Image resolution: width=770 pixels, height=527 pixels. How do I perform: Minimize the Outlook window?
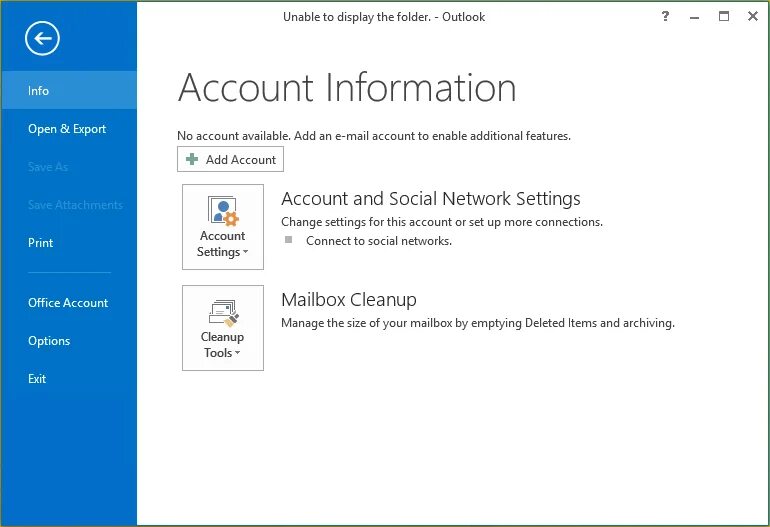694,17
